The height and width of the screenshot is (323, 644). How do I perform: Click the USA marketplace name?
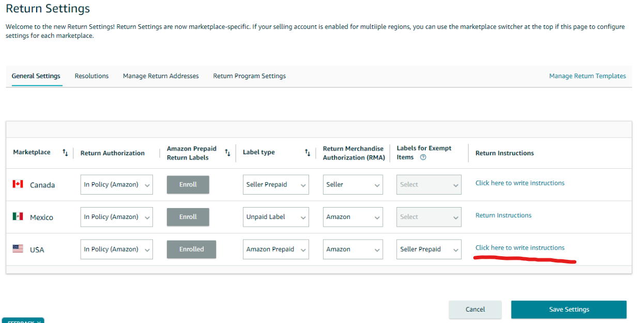pyautogui.click(x=37, y=250)
